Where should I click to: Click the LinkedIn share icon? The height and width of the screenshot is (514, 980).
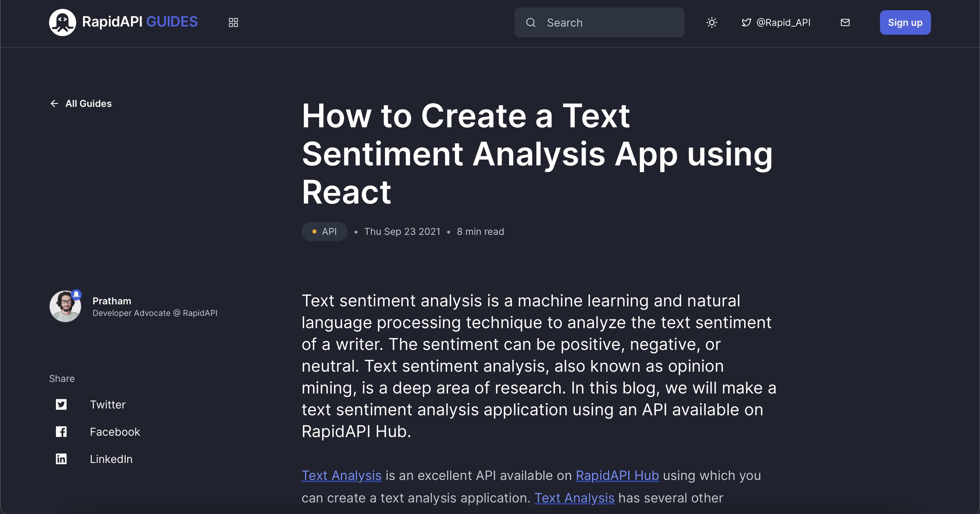[61, 459]
